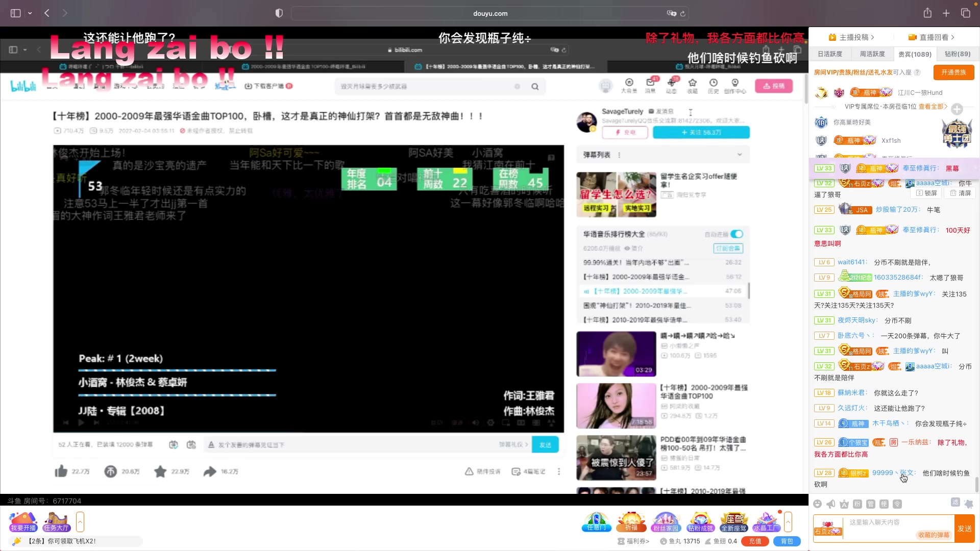
Task: Expand the gift bar with the up arrow
Action: click(x=789, y=521)
